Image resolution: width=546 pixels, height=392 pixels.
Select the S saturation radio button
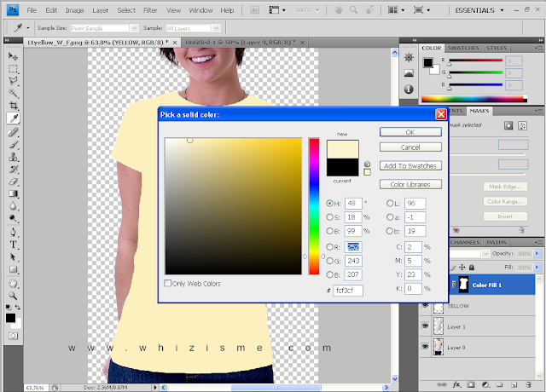coord(329,217)
